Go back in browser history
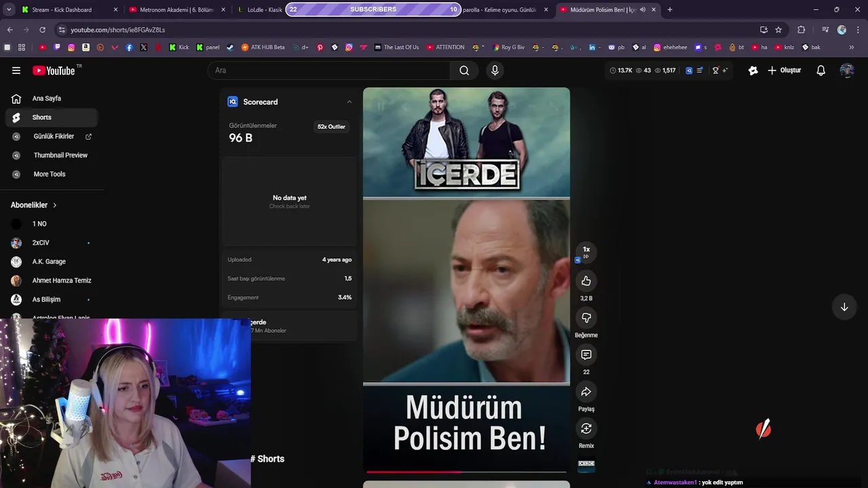Viewport: 868px width, 488px height. (x=10, y=30)
